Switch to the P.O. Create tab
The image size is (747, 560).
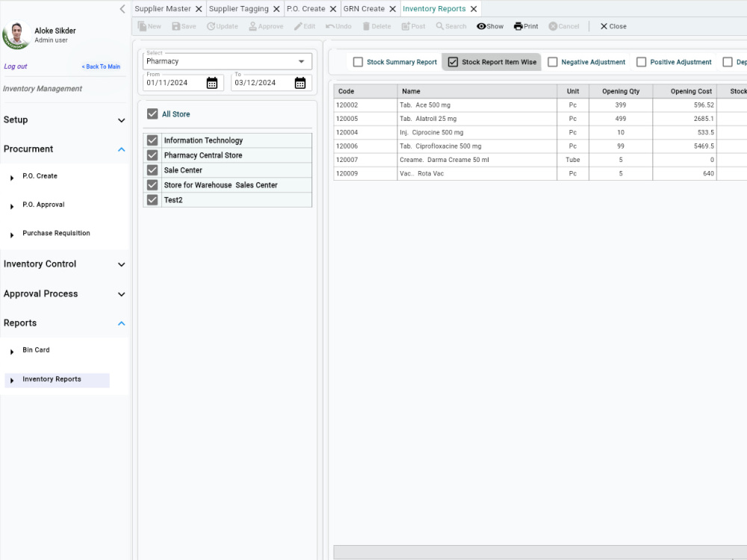pyautogui.click(x=306, y=9)
